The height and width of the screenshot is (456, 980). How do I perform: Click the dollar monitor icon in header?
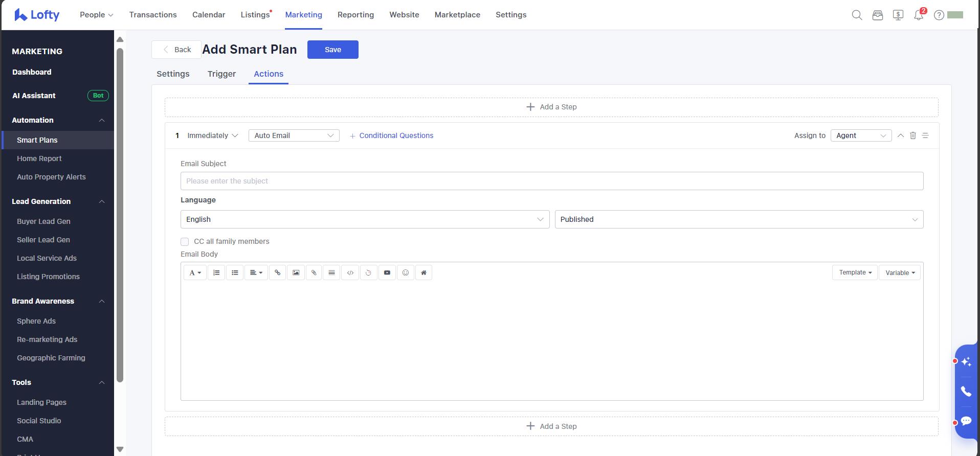[898, 15]
